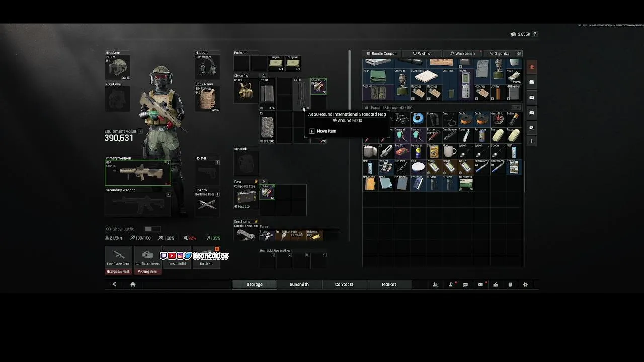Select the Scissors item in storage
The height and width of the screenshot is (362, 644).
[402, 167]
